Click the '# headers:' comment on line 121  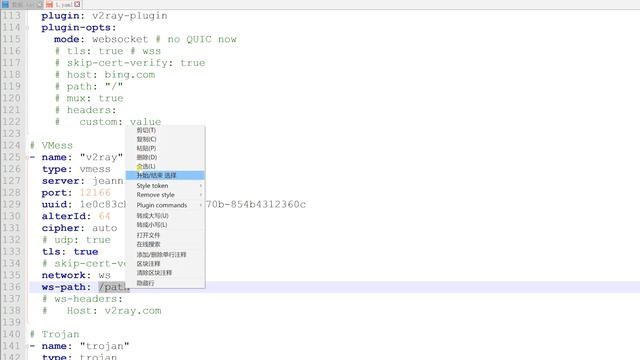click(86, 110)
